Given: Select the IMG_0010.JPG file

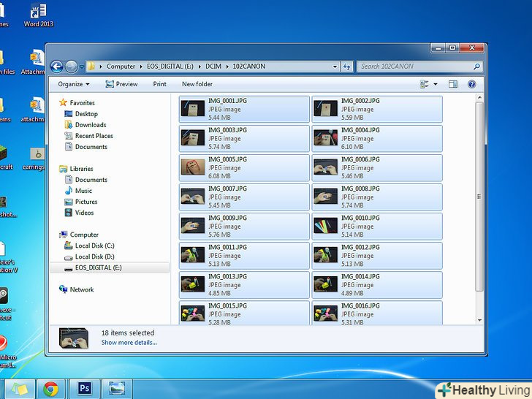Looking at the screenshot, I should coord(376,226).
